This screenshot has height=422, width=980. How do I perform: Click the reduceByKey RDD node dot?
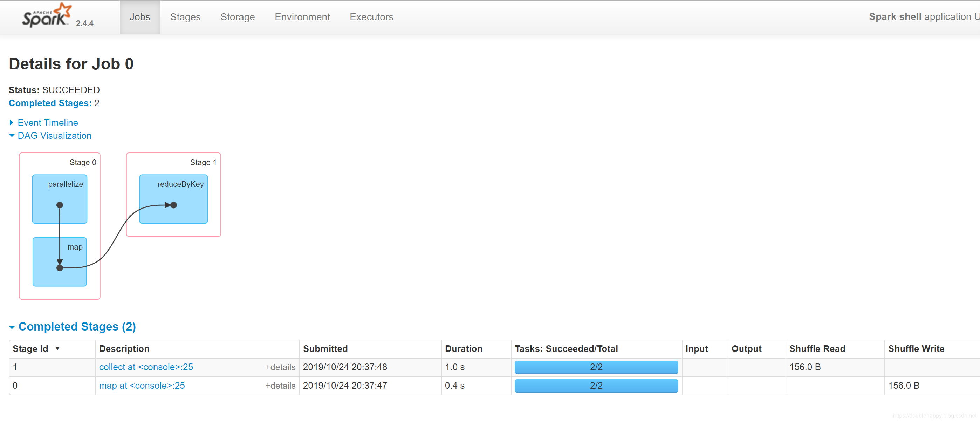click(173, 205)
